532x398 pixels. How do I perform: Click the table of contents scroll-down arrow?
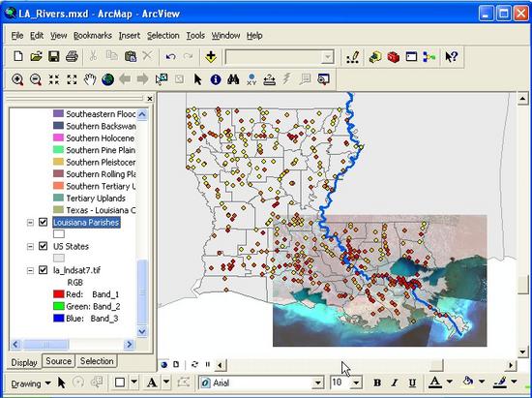(142, 331)
